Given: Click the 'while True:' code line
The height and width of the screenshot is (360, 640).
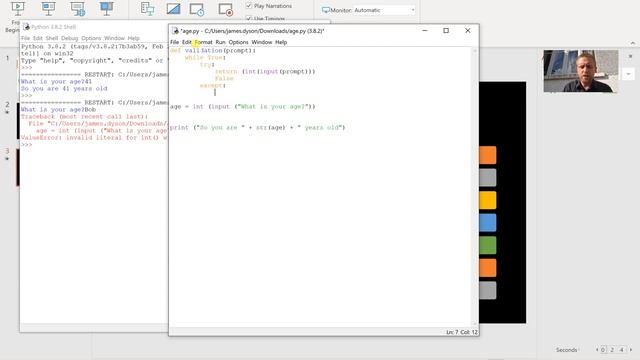Looking at the screenshot, I should click(205, 58).
